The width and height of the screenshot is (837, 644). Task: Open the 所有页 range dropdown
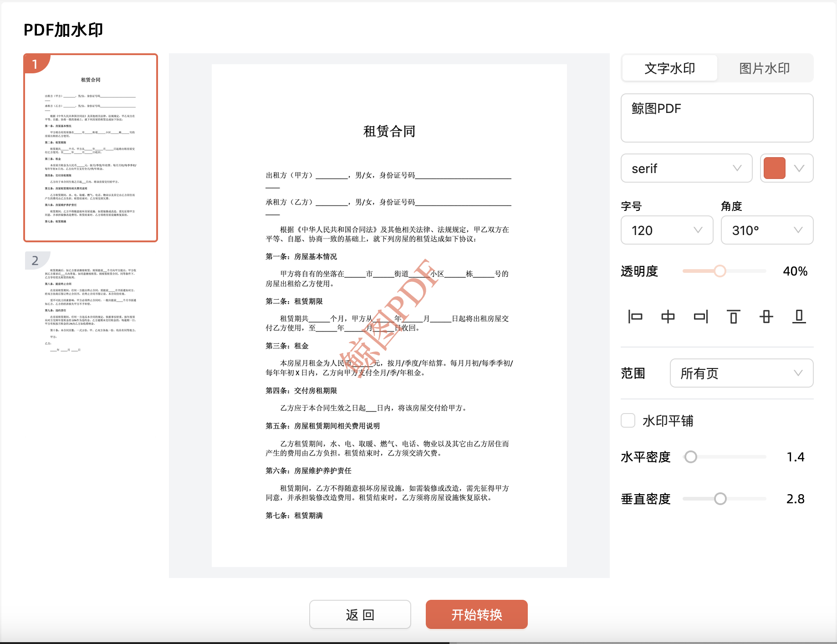[741, 373]
